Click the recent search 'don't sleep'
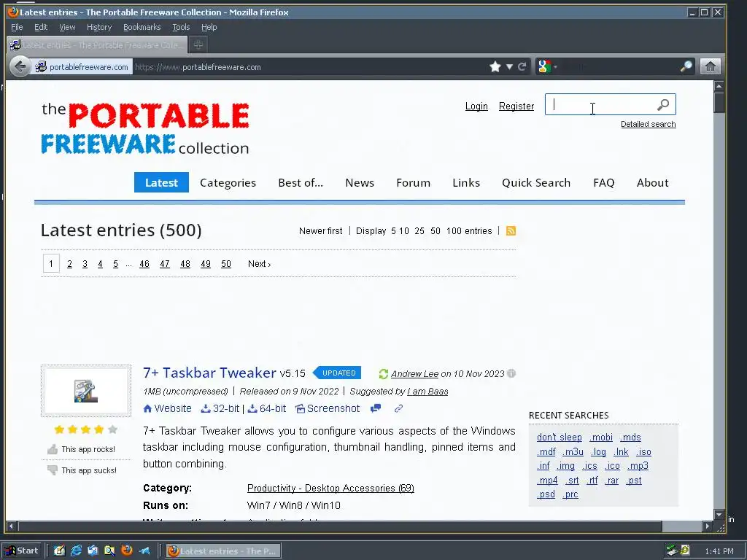The image size is (747, 560). 560,437
